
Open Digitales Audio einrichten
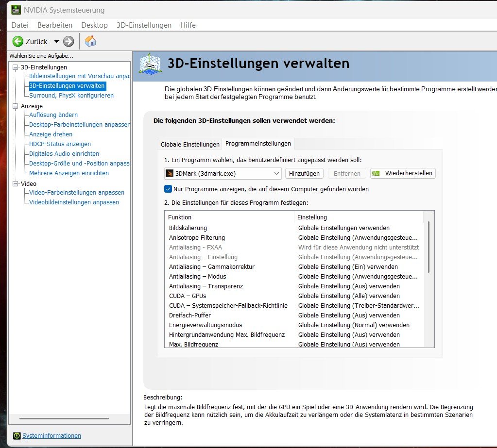[64, 153]
